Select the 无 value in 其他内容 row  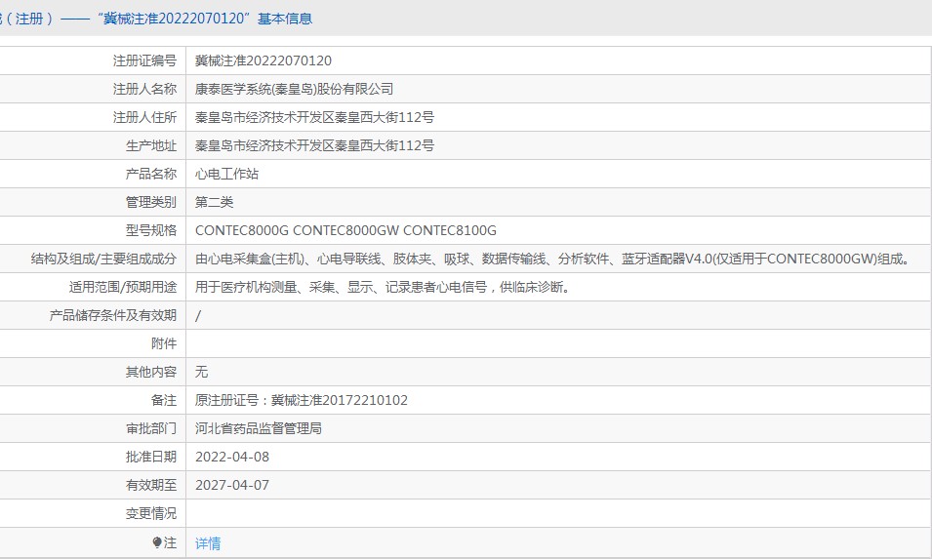201,372
